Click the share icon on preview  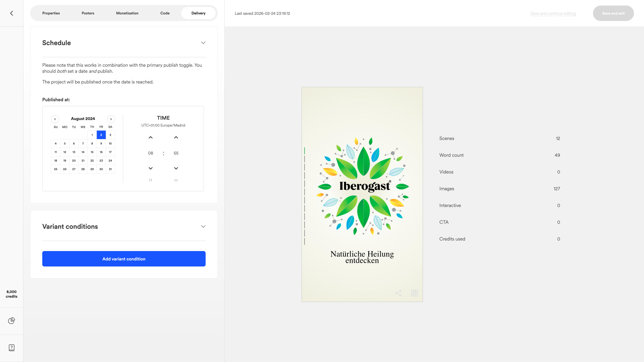398,293
